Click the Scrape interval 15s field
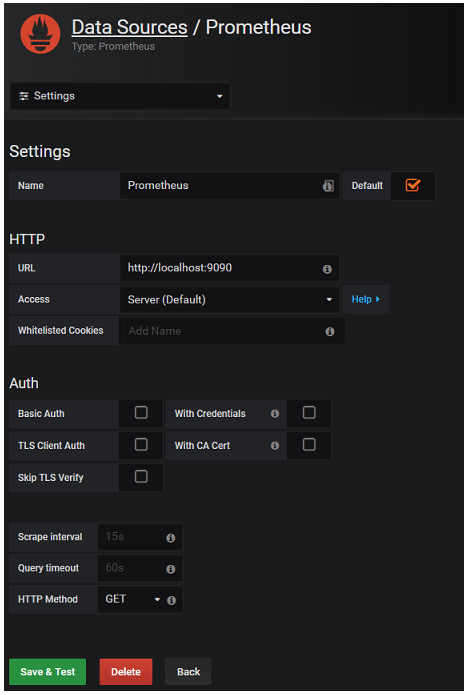The width and height of the screenshot is (469, 695). [140, 537]
